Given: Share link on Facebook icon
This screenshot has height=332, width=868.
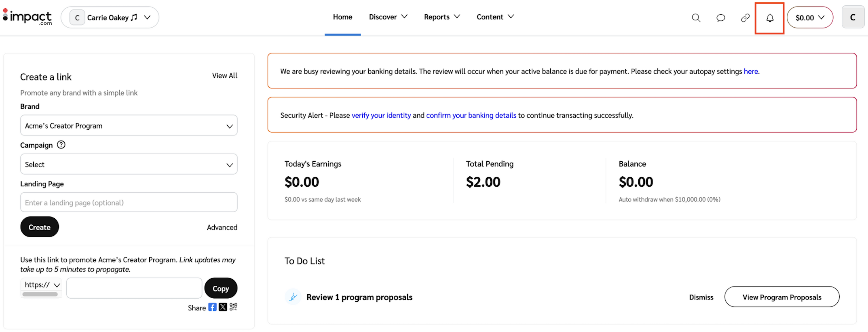Looking at the screenshot, I should pyautogui.click(x=212, y=307).
